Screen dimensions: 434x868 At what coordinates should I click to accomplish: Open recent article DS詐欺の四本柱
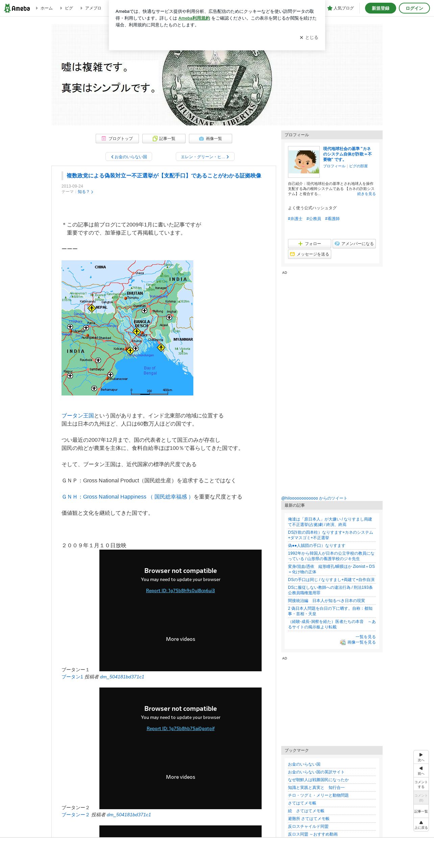(331, 535)
